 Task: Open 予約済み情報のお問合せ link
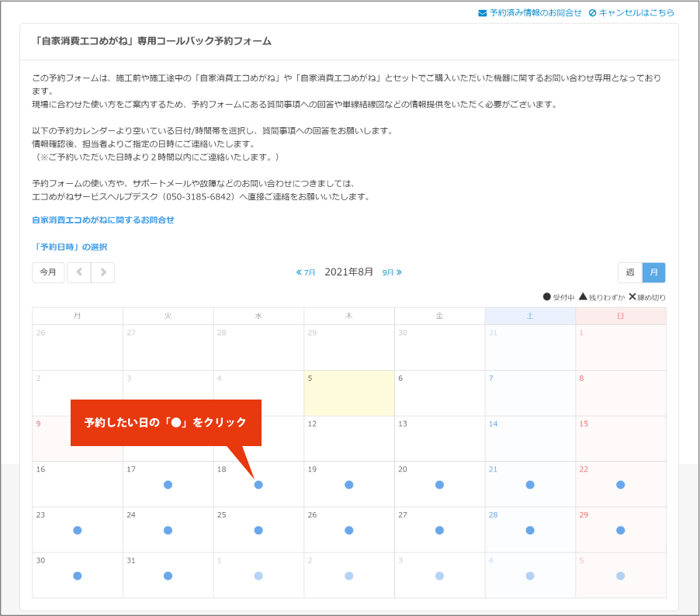(x=530, y=13)
